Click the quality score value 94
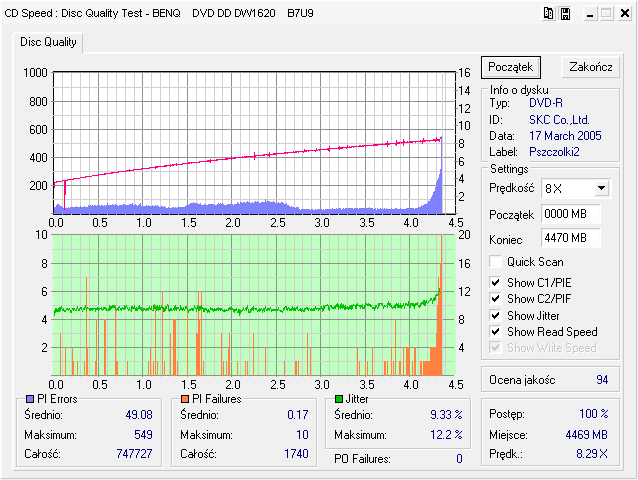The image size is (638, 480). (x=602, y=380)
